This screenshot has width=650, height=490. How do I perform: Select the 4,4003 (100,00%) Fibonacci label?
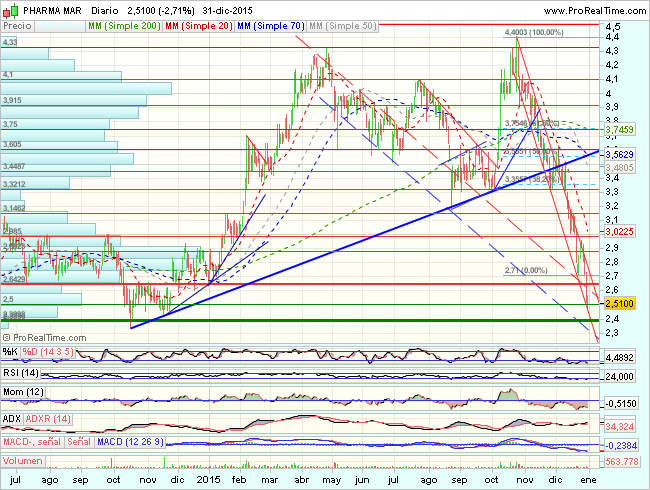[534, 32]
